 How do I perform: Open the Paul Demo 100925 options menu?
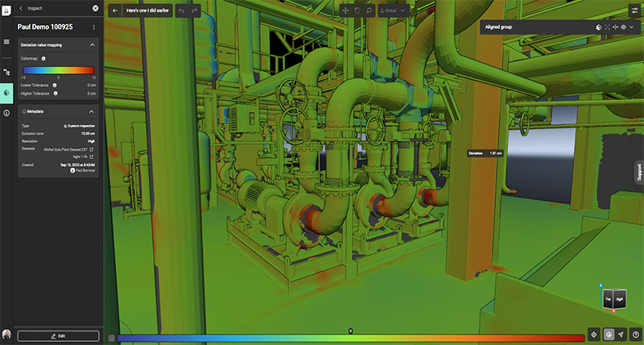pos(93,27)
